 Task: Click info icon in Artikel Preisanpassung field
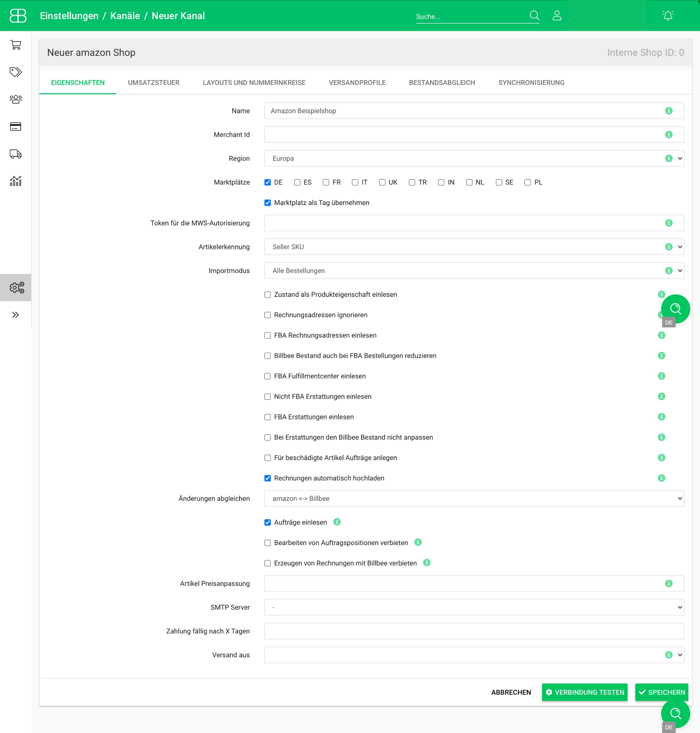pyautogui.click(x=668, y=583)
